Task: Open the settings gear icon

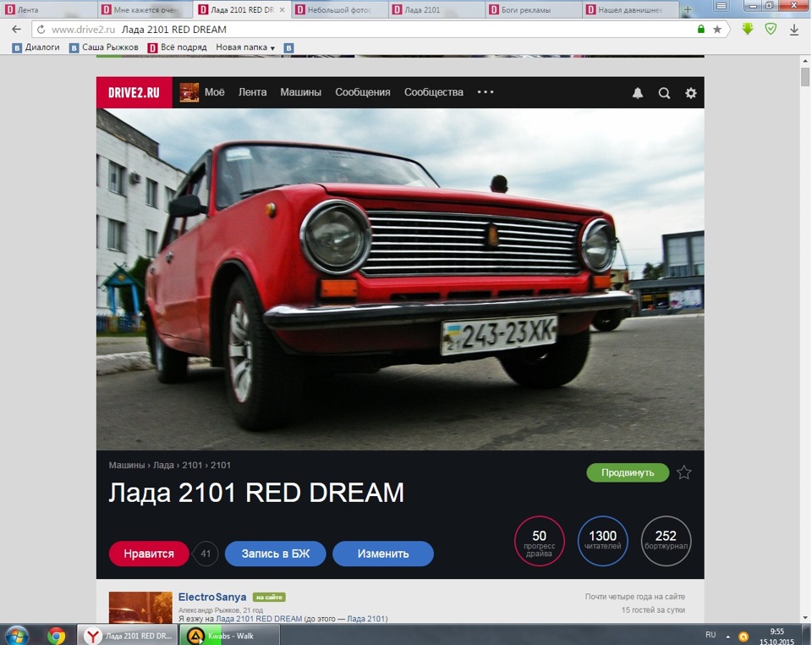Action: pos(691,93)
